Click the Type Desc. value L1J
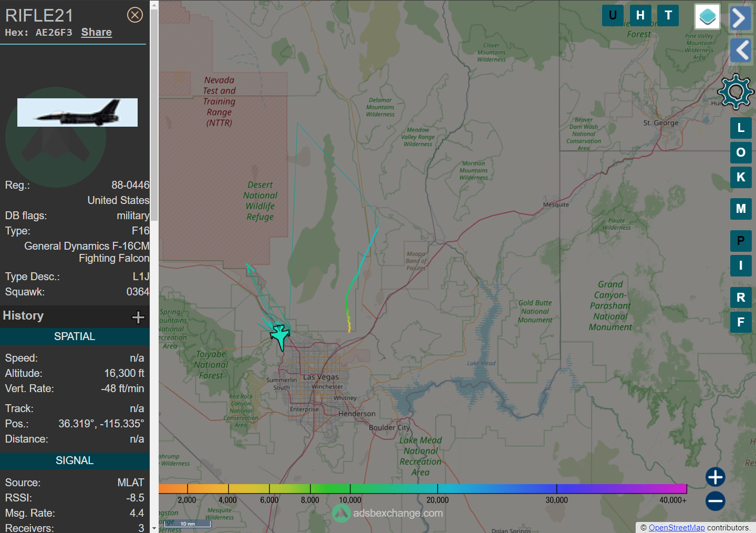The height and width of the screenshot is (533, 756). tap(141, 276)
